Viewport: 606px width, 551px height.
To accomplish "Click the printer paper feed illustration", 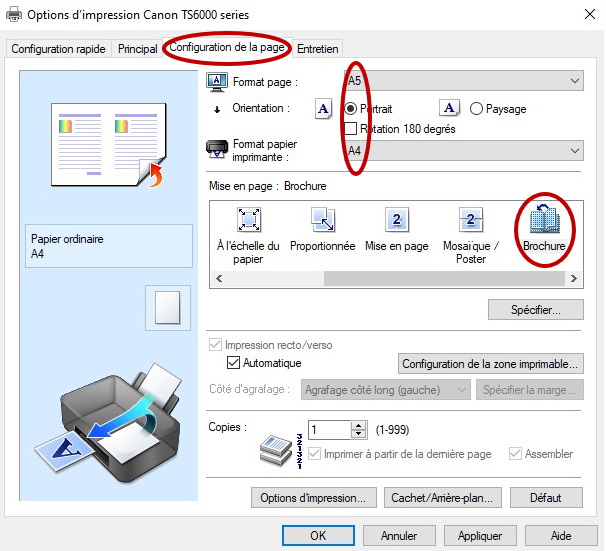I will [108, 423].
